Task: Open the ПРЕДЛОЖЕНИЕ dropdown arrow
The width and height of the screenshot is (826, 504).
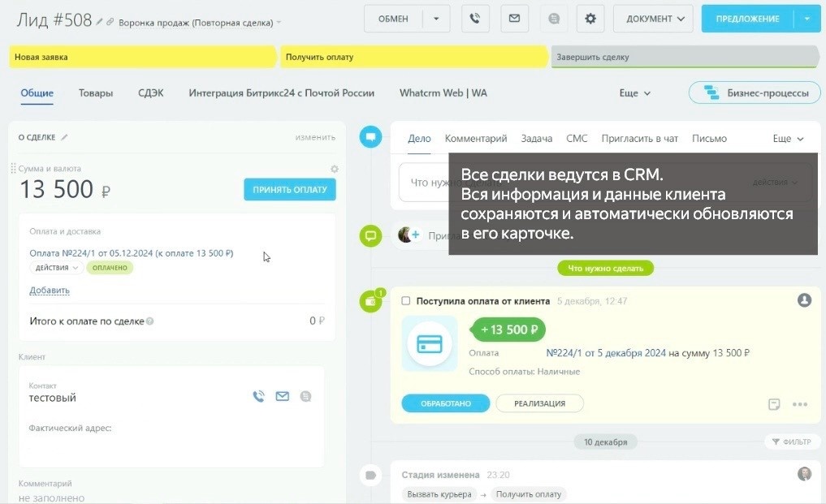Action: pos(807,19)
